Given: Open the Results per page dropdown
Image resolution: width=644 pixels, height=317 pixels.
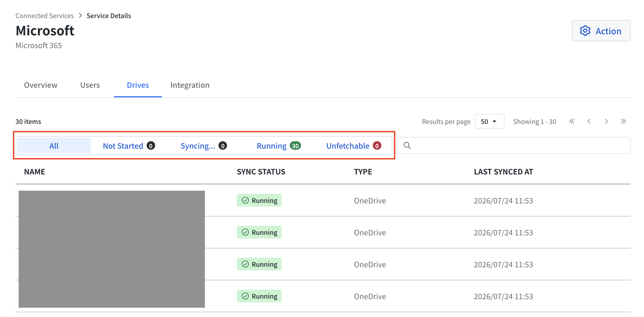Looking at the screenshot, I should [489, 122].
